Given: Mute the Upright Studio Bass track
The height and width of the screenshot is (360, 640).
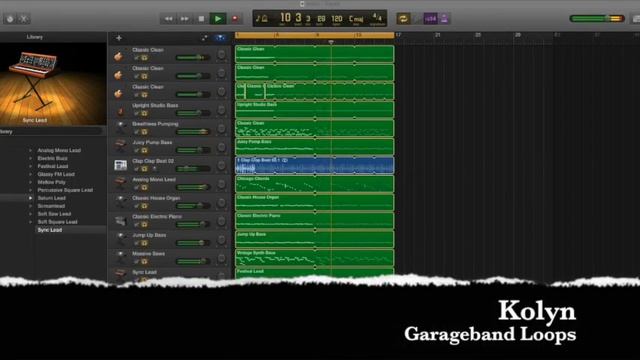Looking at the screenshot, I should coord(137,113).
